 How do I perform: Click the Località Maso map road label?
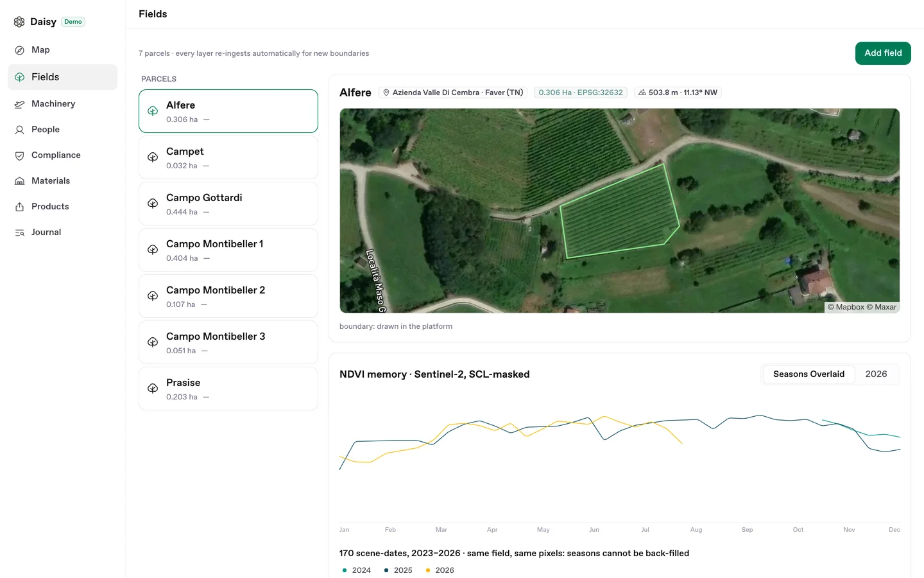point(375,281)
